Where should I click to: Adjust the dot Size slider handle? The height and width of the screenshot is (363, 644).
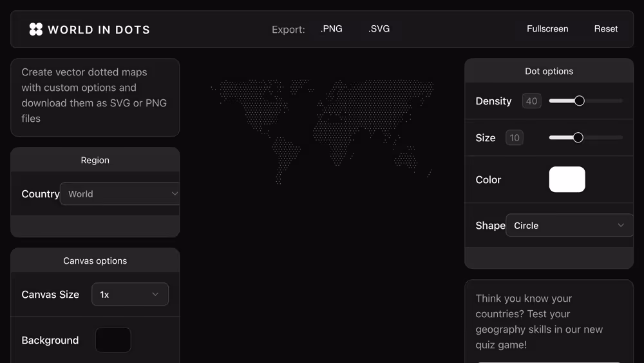click(578, 138)
